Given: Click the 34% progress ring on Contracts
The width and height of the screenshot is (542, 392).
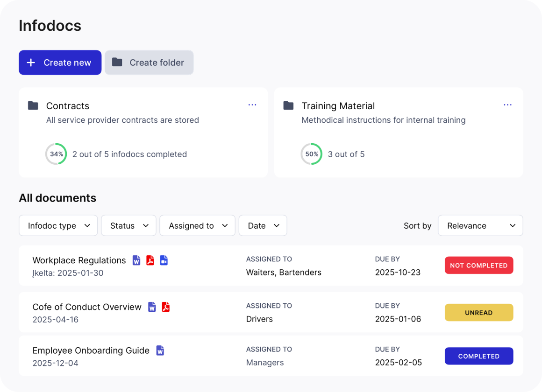Looking at the screenshot, I should (56, 154).
